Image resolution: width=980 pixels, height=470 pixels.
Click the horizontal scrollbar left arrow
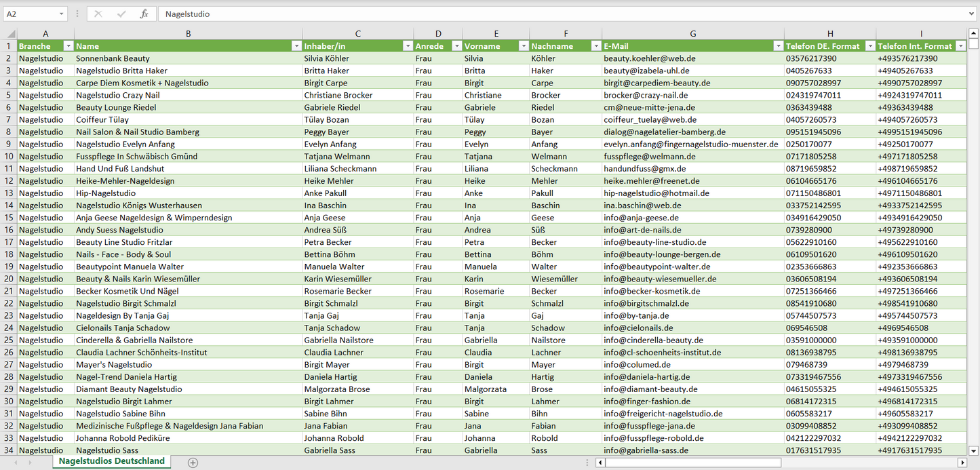pyautogui.click(x=600, y=463)
